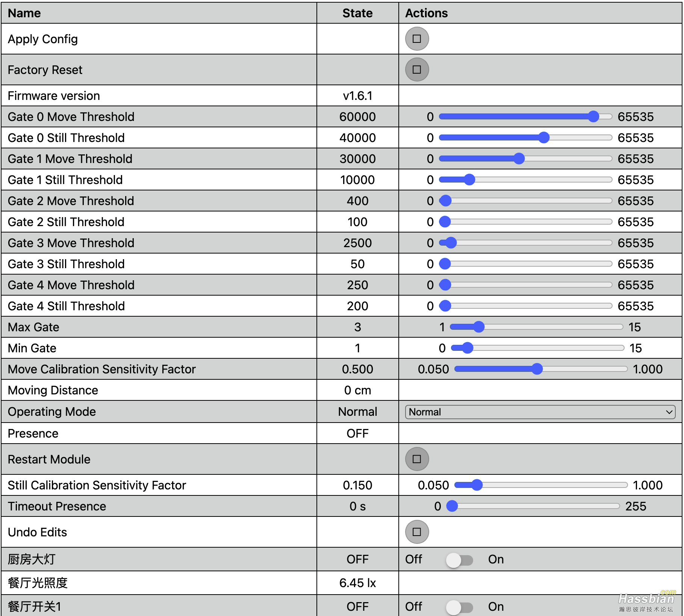The image size is (684, 616).
Task: Toggle the 餐厅开关1 switch
Action: point(459,607)
